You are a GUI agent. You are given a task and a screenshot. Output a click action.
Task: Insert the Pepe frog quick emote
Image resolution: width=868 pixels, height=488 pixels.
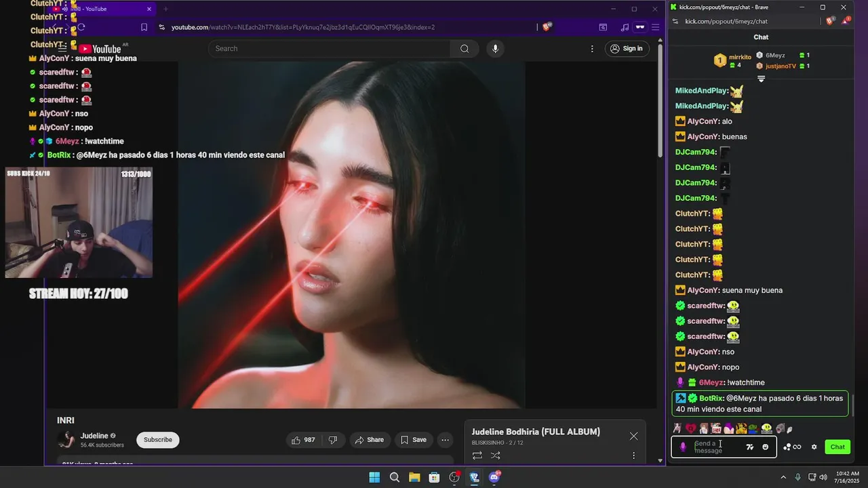pos(753,428)
